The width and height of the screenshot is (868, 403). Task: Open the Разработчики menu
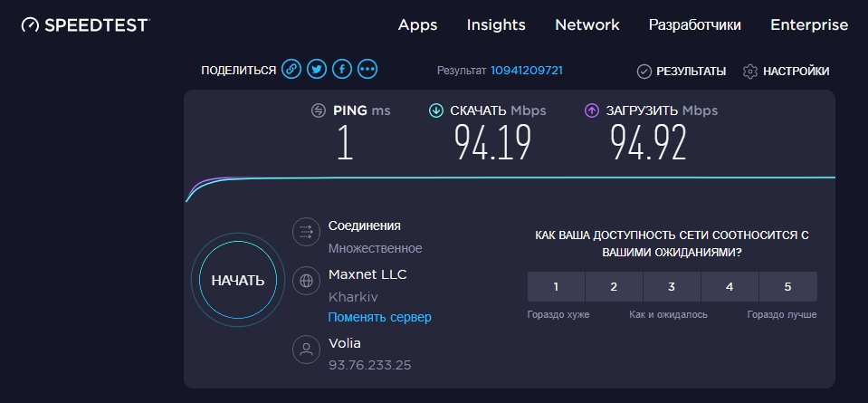tap(694, 25)
